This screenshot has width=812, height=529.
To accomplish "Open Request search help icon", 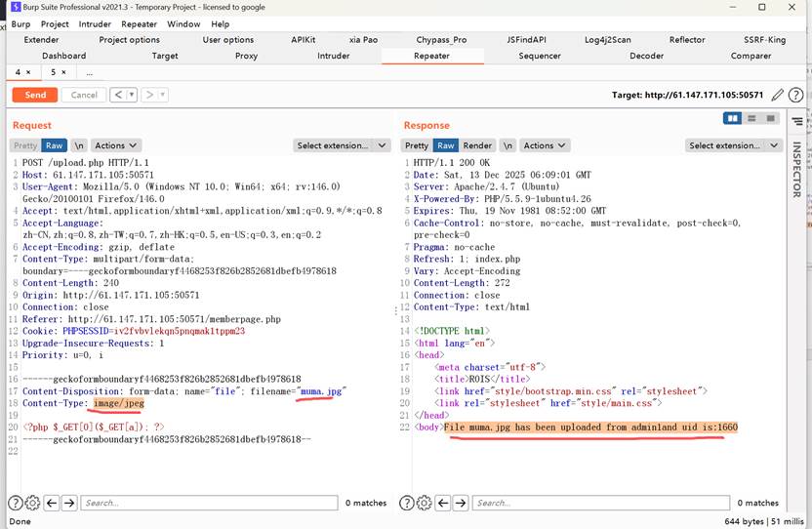I will coord(16,503).
